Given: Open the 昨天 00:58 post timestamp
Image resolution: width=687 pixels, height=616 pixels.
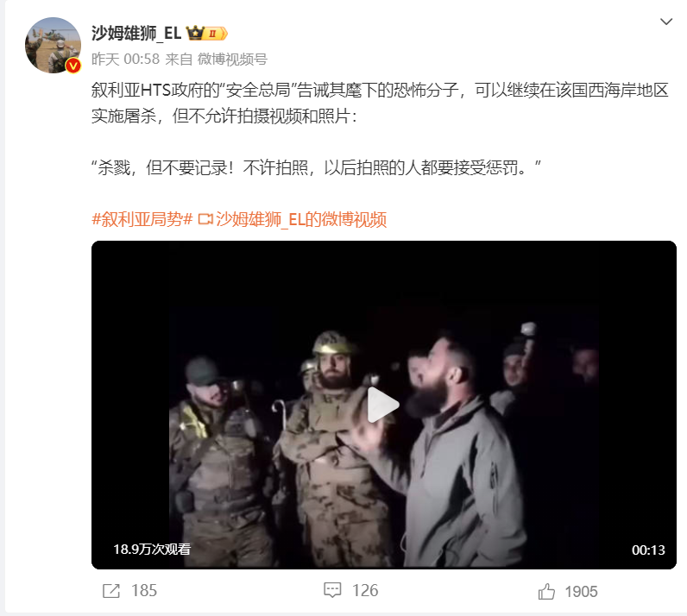Looking at the screenshot, I should tap(125, 60).
